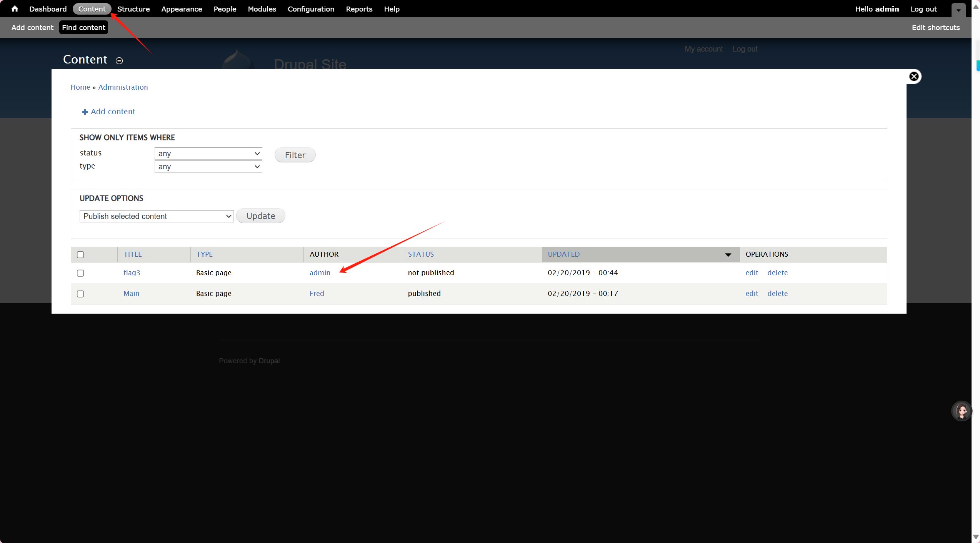Open the Structure menu
This screenshot has width=980, height=543.
click(133, 9)
